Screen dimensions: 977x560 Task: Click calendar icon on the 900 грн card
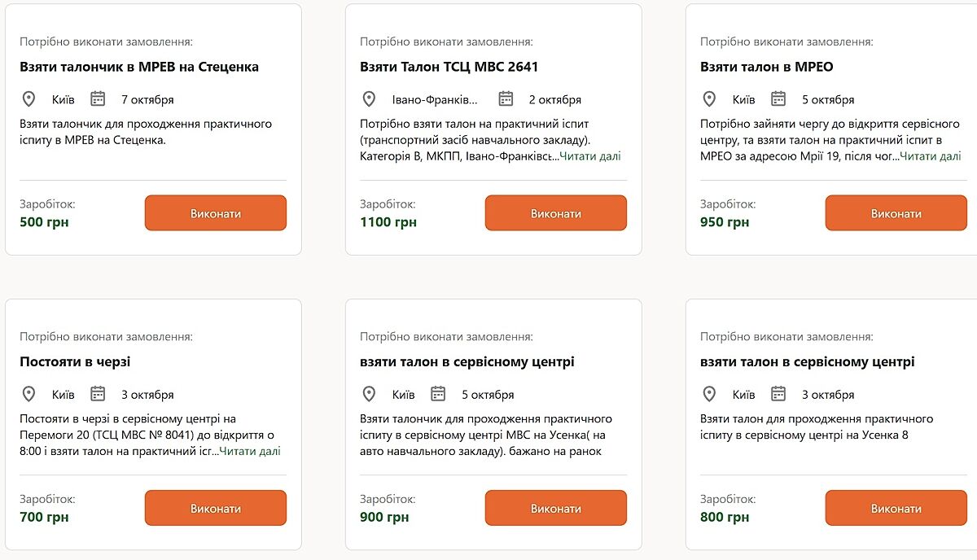438,394
